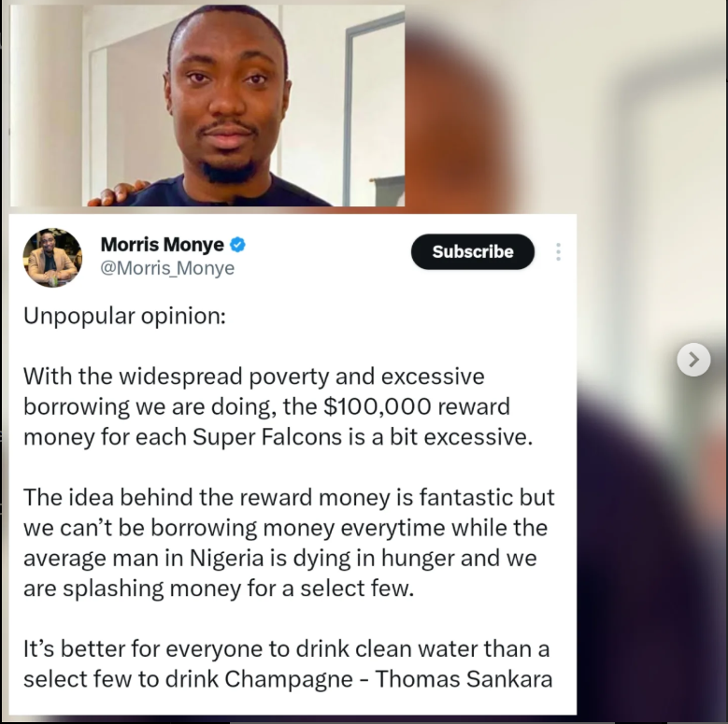
Task: Click the Subscribe button
Action: (472, 251)
